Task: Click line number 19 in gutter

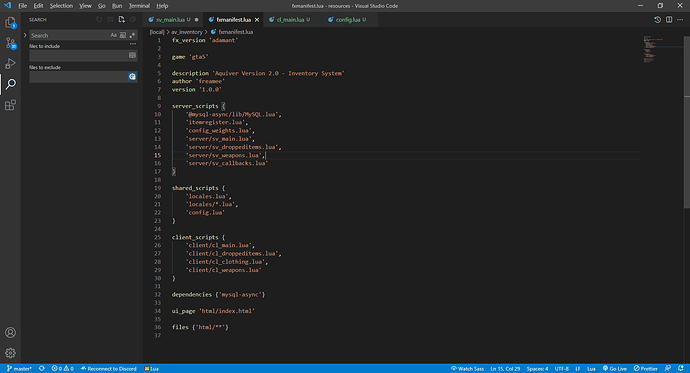Action: point(158,188)
